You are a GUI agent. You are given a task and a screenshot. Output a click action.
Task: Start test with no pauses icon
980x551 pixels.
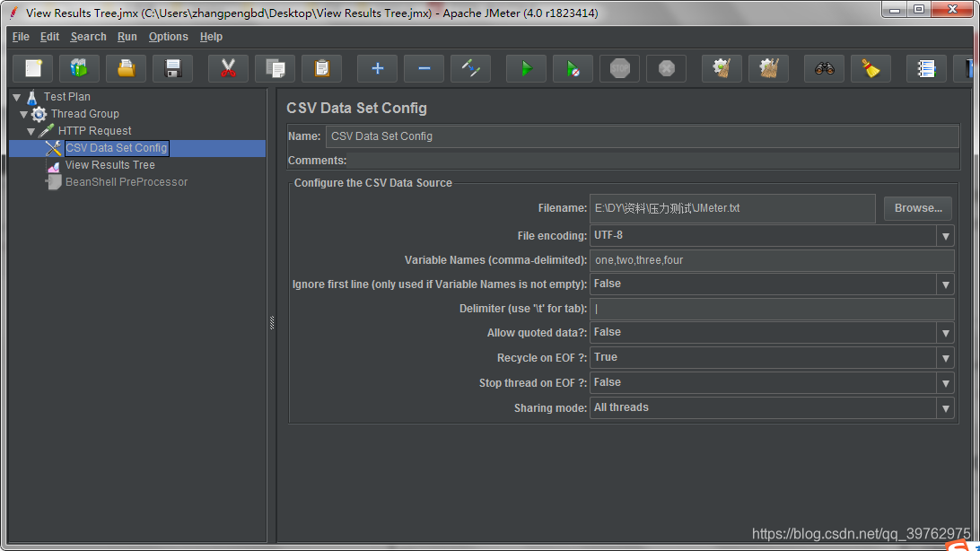[x=573, y=68]
